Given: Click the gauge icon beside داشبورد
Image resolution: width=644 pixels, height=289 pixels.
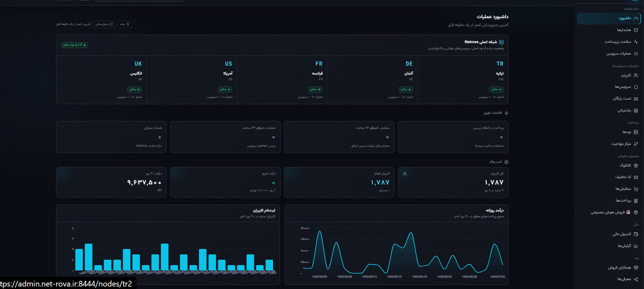Looking at the screenshot, I should click(636, 19).
